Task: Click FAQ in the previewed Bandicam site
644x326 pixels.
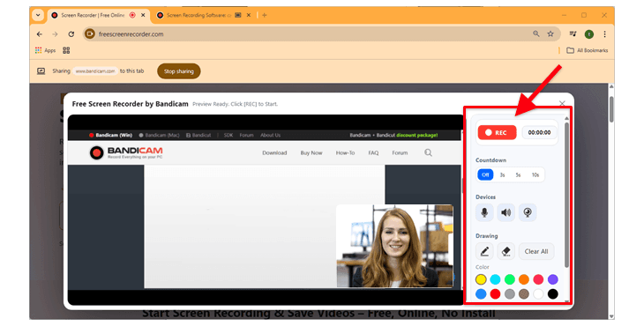Action: (x=373, y=152)
